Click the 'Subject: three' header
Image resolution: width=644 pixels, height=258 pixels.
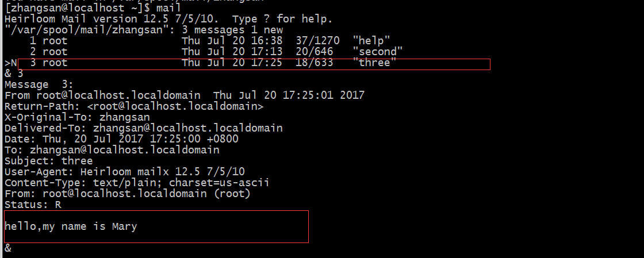[48, 161]
